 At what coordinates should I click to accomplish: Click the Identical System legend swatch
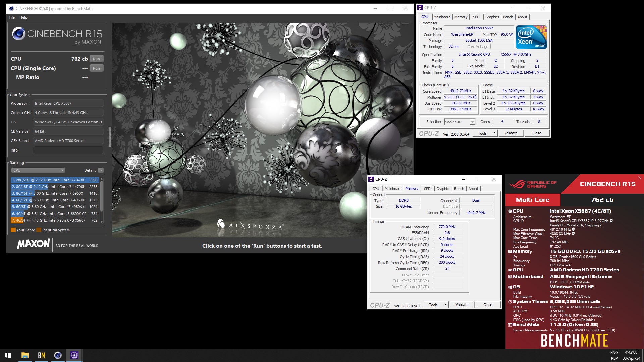click(39, 230)
